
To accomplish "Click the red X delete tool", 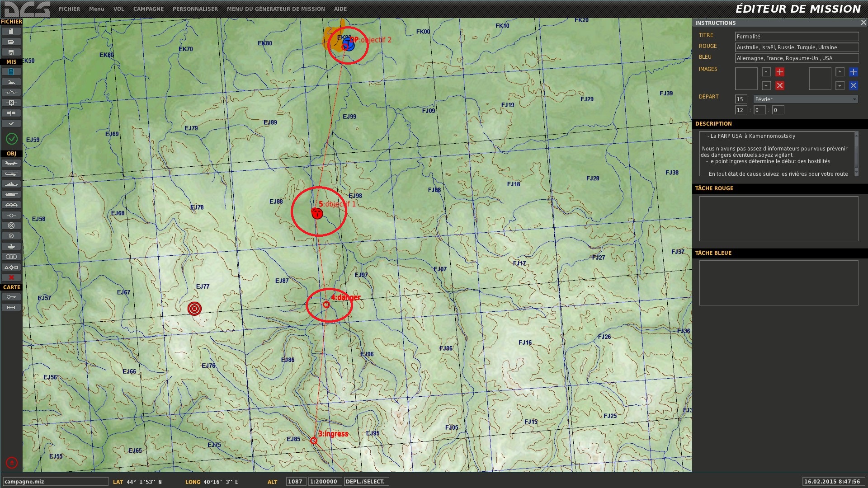I will [11, 277].
